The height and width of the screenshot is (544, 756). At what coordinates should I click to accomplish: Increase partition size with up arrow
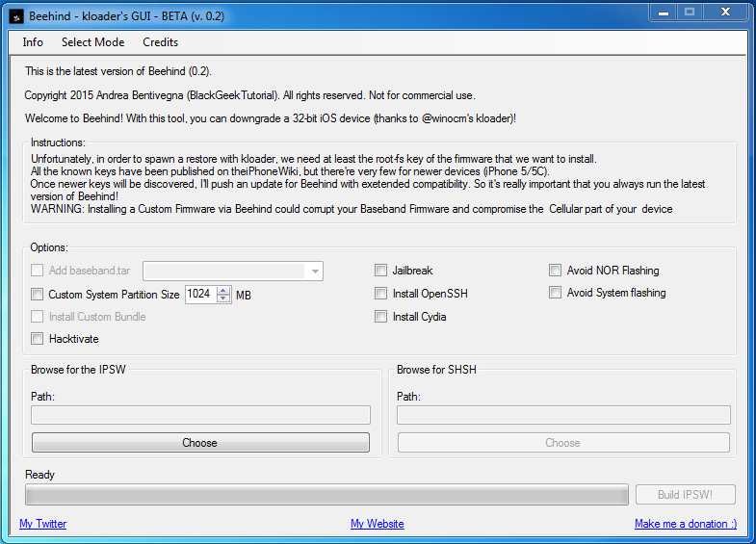223,291
